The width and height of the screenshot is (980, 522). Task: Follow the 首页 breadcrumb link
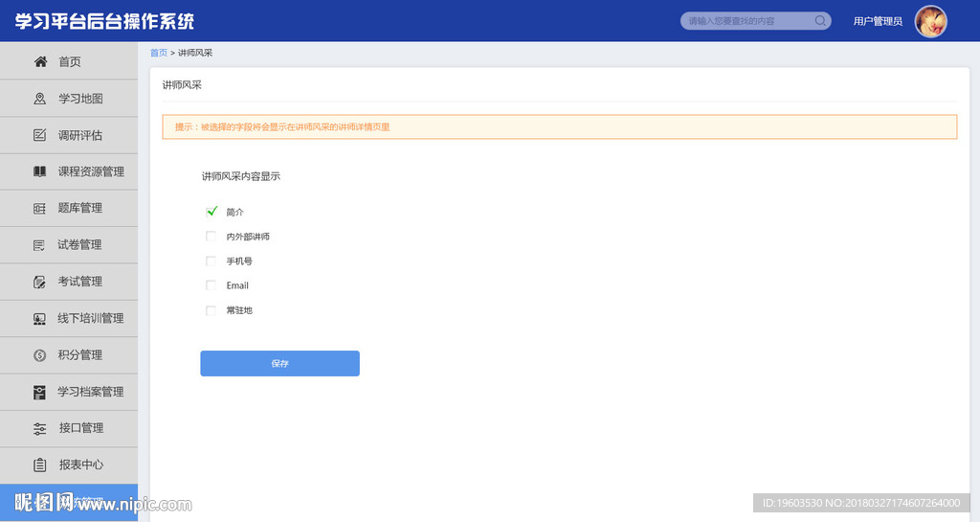click(159, 53)
